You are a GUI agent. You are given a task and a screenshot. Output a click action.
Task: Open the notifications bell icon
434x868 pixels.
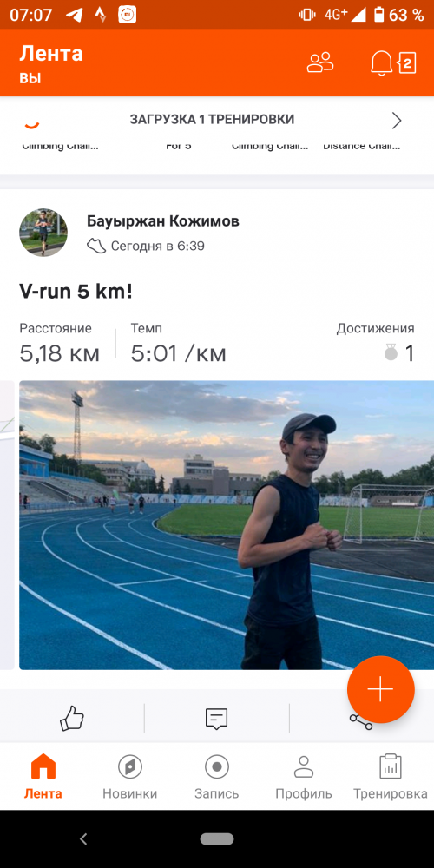(x=381, y=62)
